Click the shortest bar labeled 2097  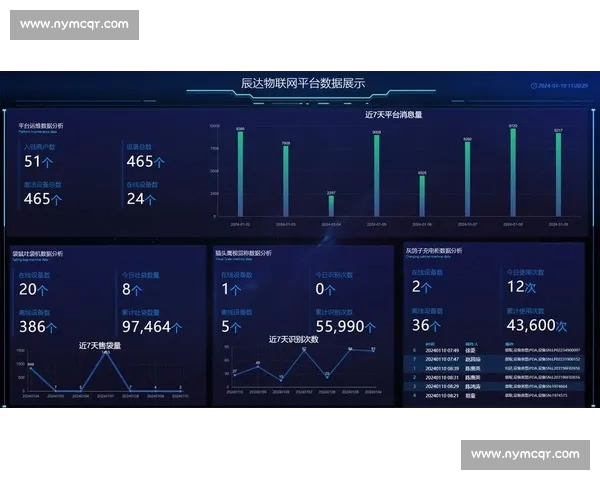331,205
